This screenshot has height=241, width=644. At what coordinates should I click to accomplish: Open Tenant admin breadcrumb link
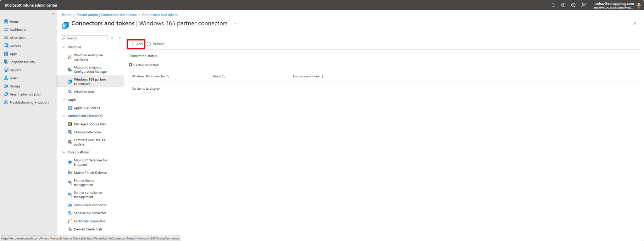(107, 15)
